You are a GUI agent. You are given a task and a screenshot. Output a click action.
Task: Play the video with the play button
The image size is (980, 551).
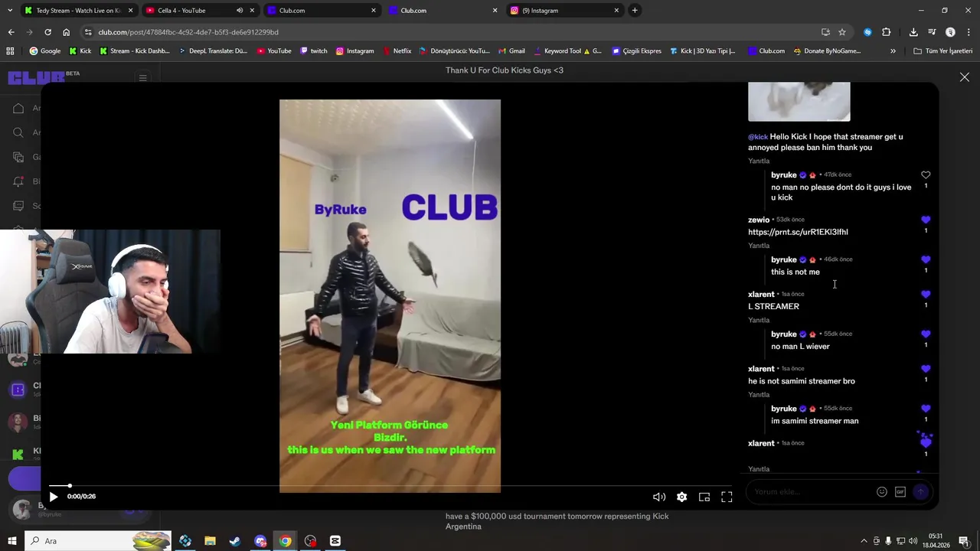coord(54,497)
